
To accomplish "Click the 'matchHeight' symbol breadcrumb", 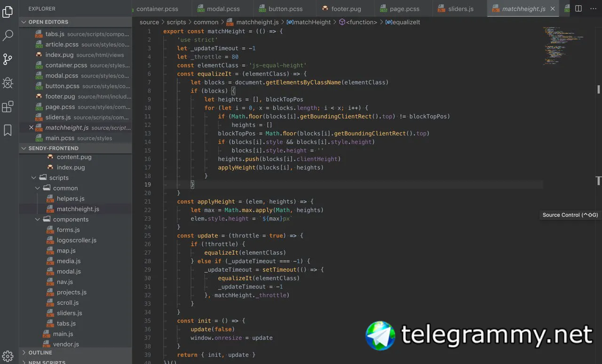I will pyautogui.click(x=309, y=22).
